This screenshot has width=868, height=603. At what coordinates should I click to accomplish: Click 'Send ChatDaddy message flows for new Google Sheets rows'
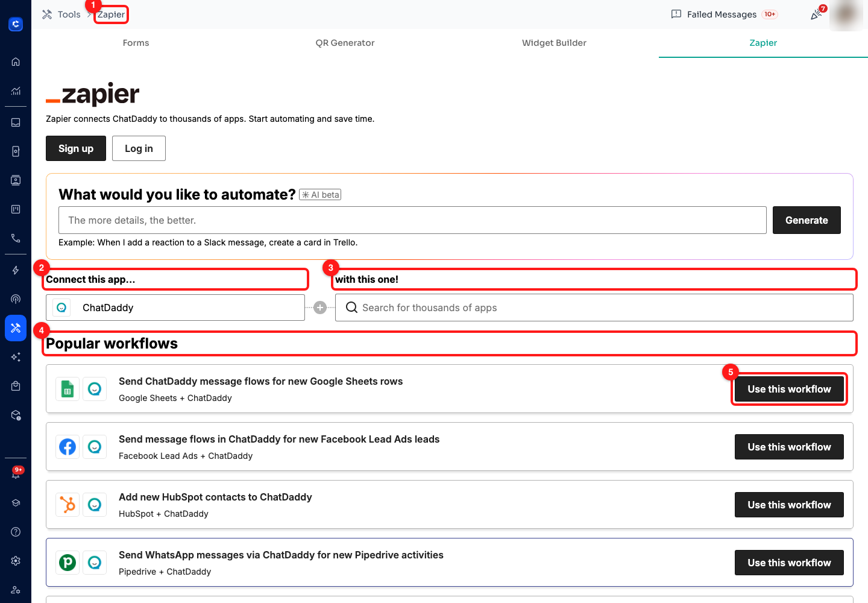point(260,381)
